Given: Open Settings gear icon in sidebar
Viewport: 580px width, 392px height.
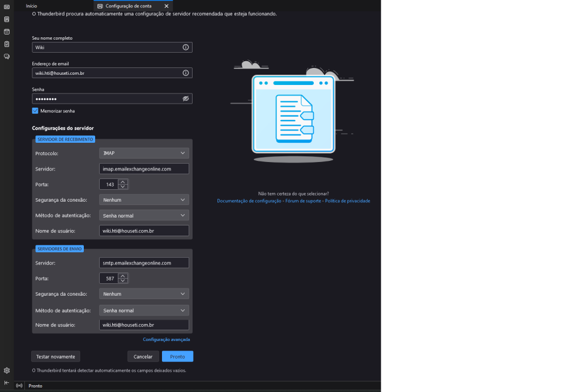Looking at the screenshot, I should point(7,370).
